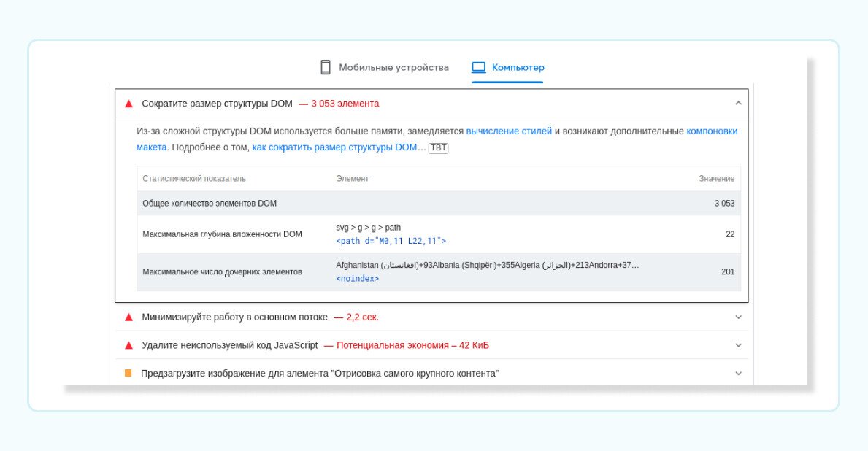This screenshot has width=868, height=451.
Task: Expand Минимизируйте работу в основном потоке
Action: click(738, 317)
